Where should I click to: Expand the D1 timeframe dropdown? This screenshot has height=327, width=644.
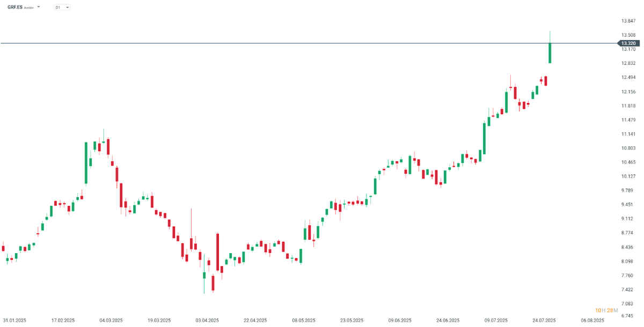pos(62,8)
